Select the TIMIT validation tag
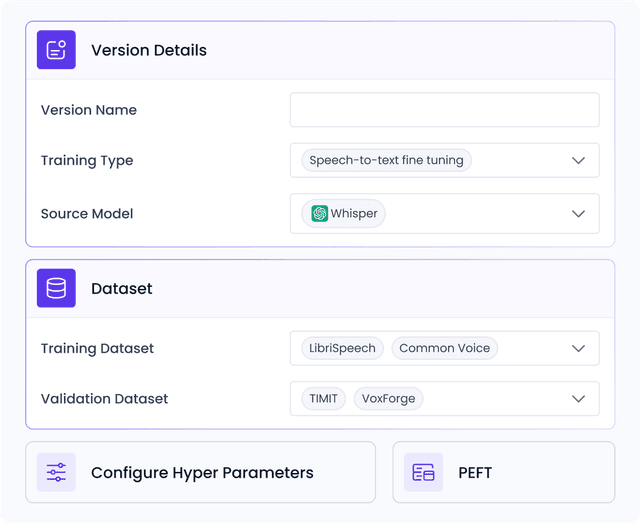This screenshot has height=524, width=640. [323, 398]
